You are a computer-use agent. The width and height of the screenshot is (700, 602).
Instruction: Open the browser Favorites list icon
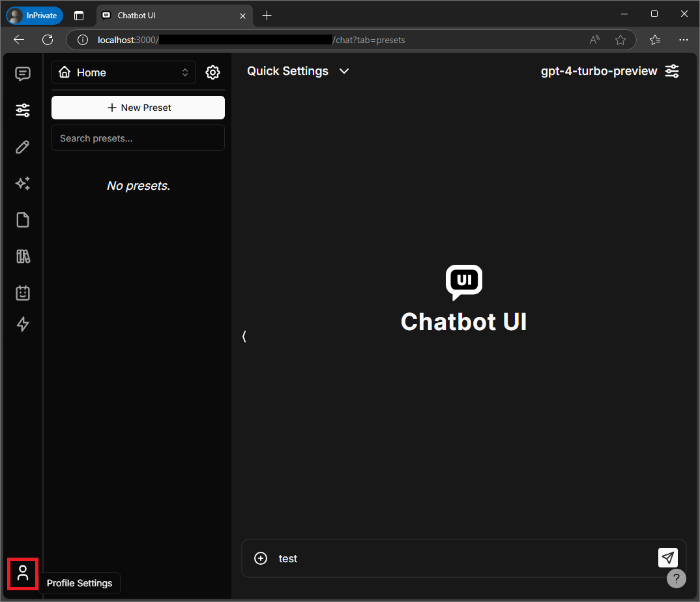click(655, 40)
